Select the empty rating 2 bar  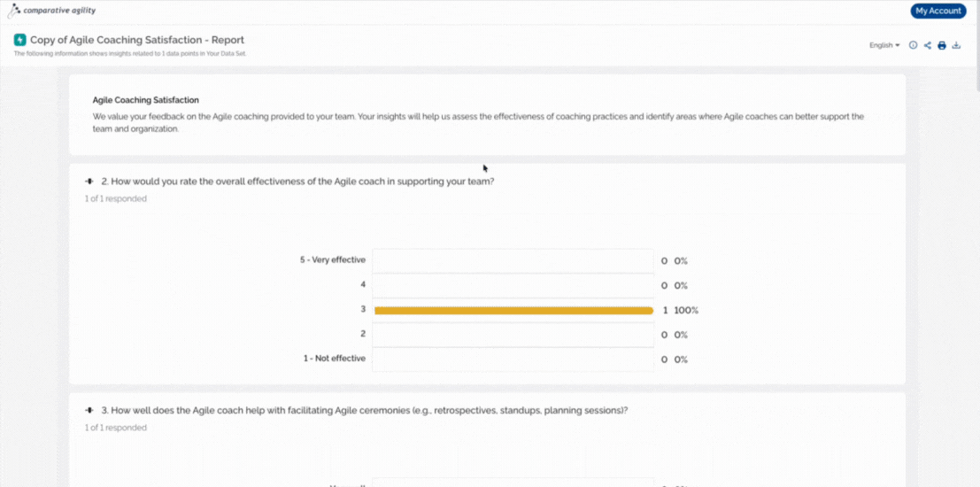point(513,335)
